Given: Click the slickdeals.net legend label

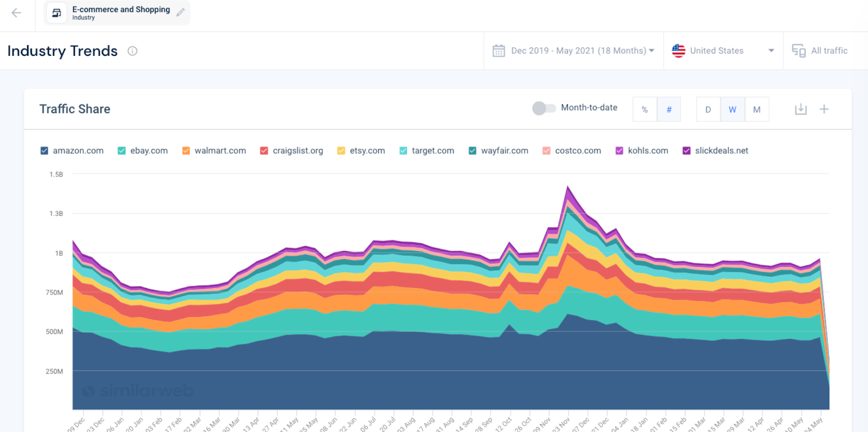Looking at the screenshot, I should click(722, 151).
